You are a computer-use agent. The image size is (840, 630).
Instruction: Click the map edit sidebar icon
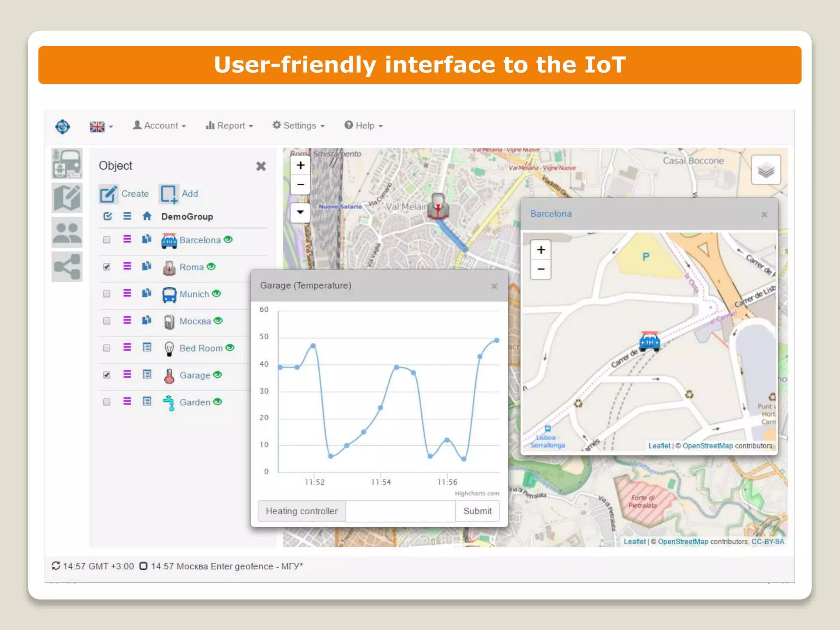click(x=67, y=198)
